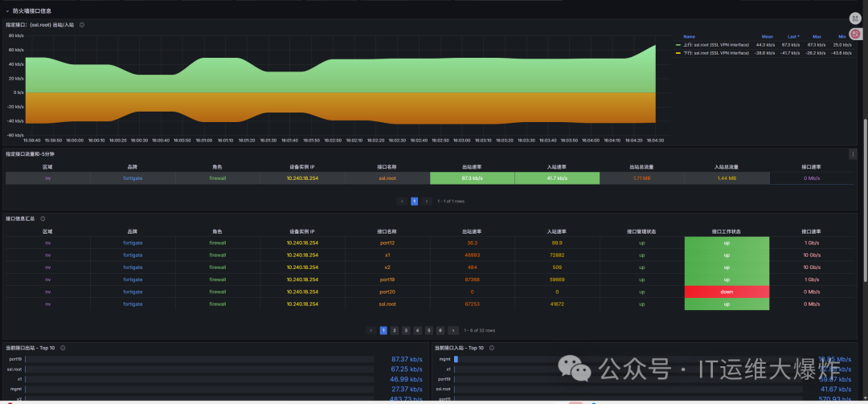
Task: Sort legend by Mean column
Action: click(768, 36)
